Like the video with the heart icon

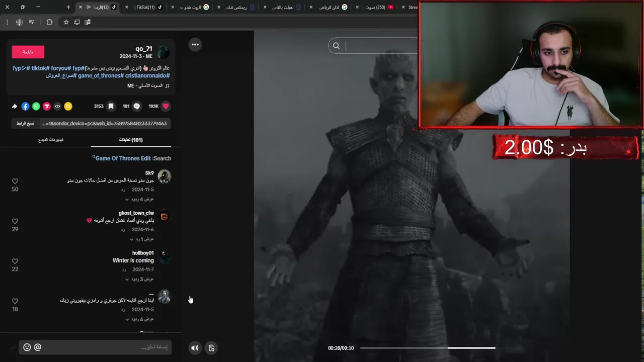point(166,106)
